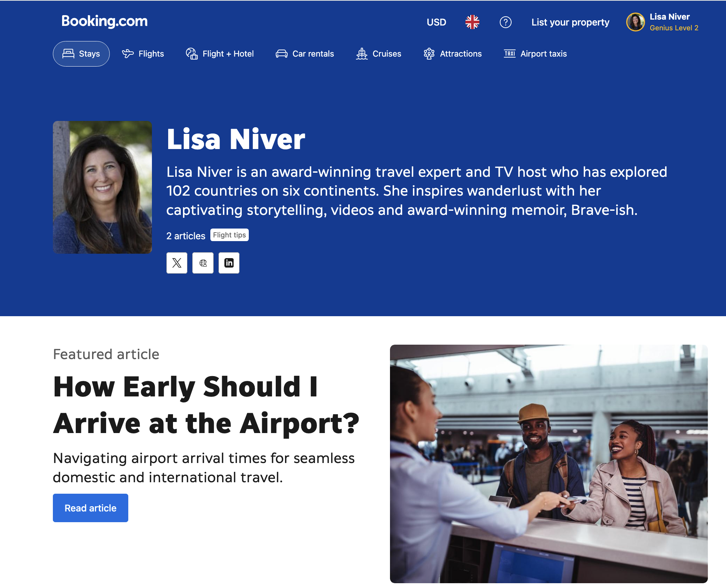Open the USD currency selector
The width and height of the screenshot is (726, 588).
(x=436, y=22)
